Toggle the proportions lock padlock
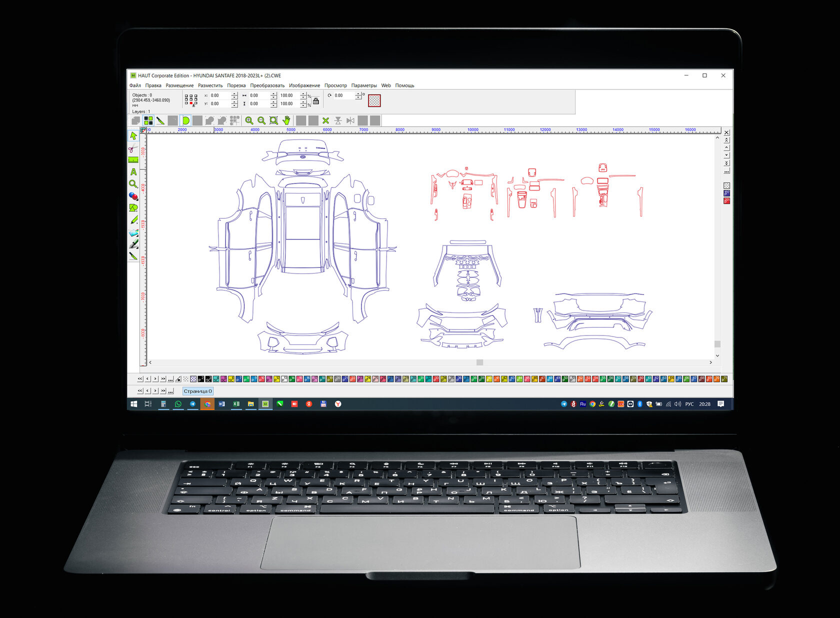This screenshot has height=618, width=840. 316,101
